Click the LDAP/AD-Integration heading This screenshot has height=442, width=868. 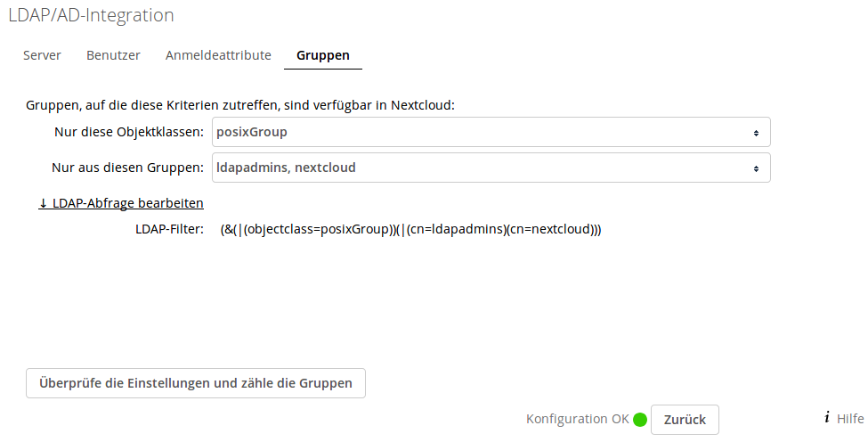91,15
